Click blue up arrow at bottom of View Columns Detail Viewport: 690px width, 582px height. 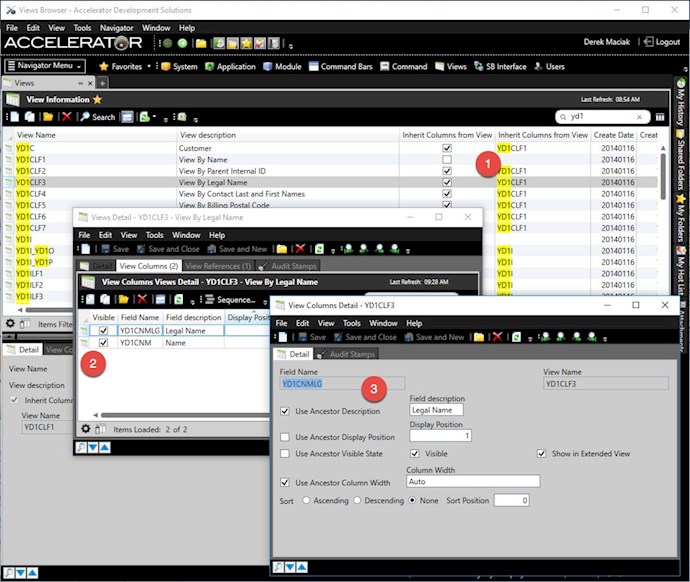pos(302,567)
